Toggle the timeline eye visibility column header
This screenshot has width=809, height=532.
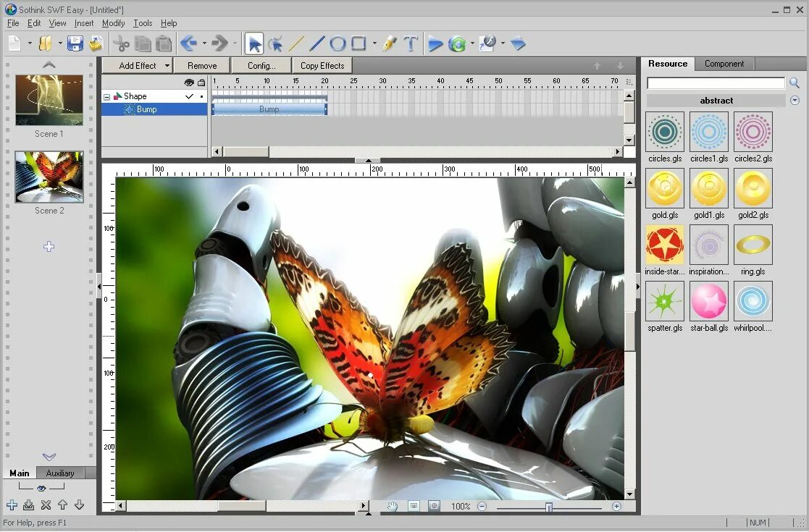click(x=189, y=83)
